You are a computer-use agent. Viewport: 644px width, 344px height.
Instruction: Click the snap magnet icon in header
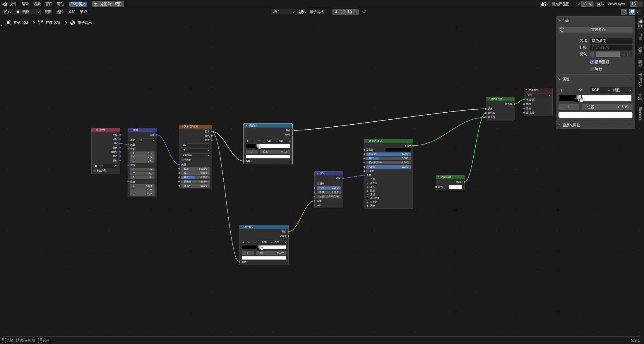[x=624, y=12]
